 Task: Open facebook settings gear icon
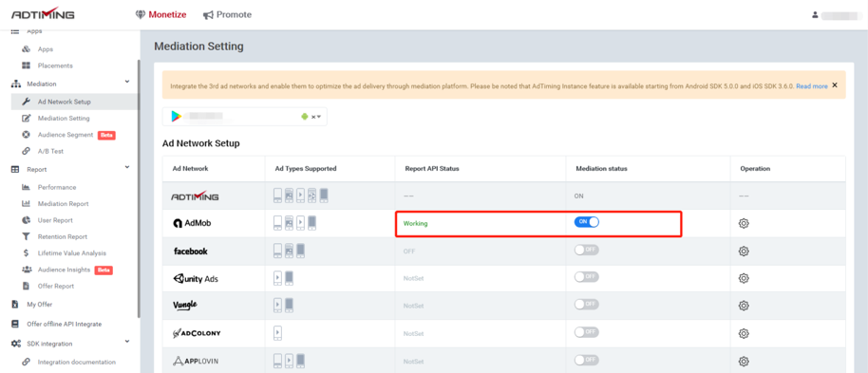(x=744, y=252)
